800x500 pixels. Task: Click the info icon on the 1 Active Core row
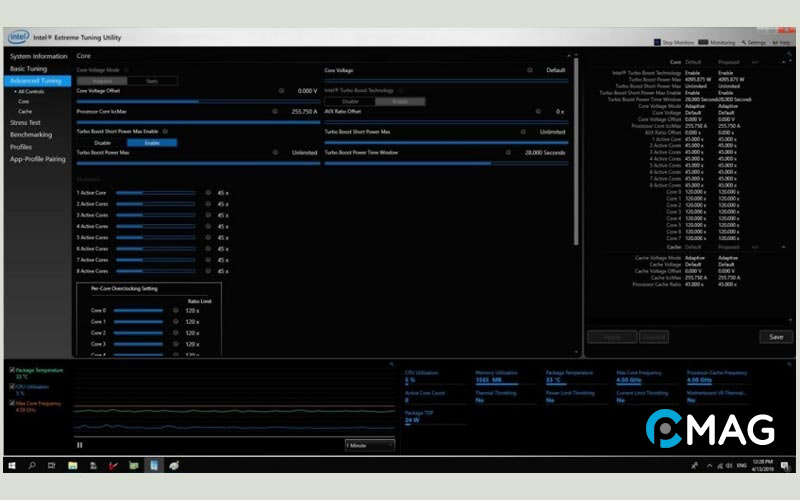click(x=208, y=193)
